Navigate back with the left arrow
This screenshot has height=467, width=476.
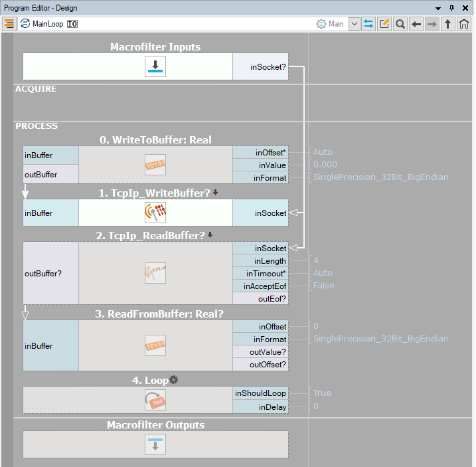(416, 24)
